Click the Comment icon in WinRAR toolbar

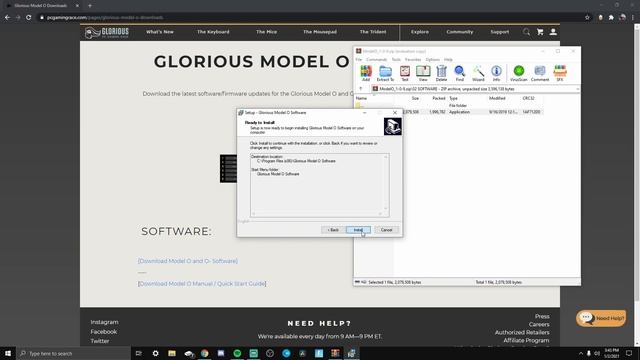[x=540, y=73]
